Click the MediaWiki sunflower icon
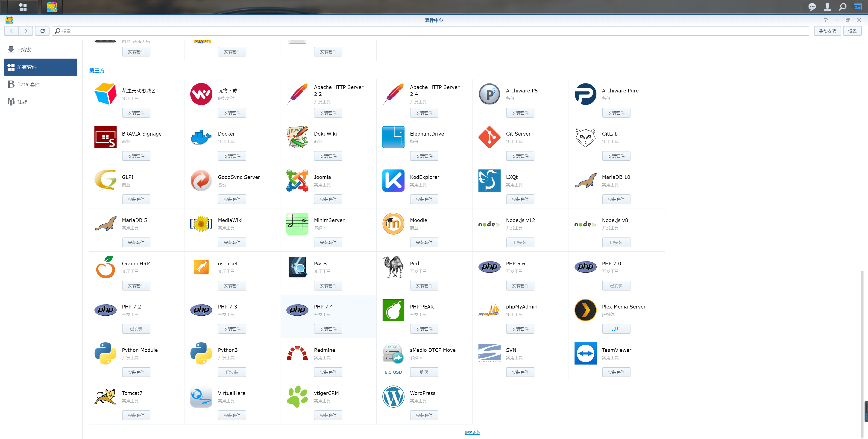The width and height of the screenshot is (868, 439). 201,224
